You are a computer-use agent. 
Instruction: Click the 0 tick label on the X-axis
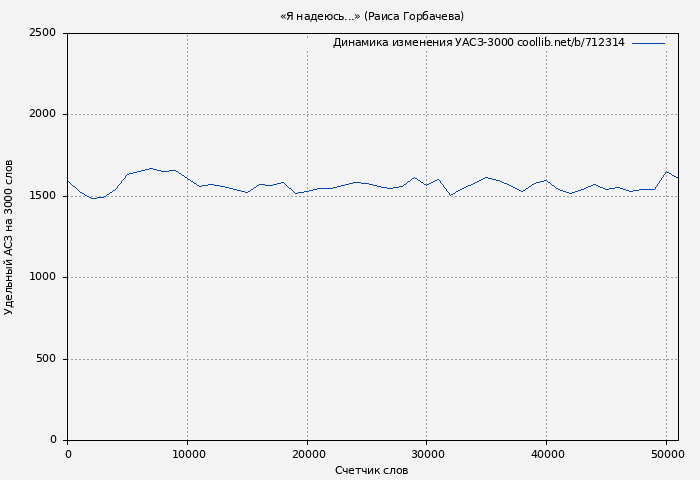[67, 454]
